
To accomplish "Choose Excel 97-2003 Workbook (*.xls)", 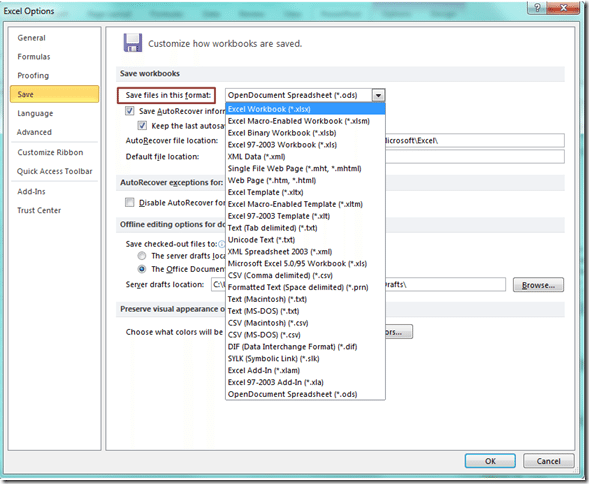I will pos(305,145).
